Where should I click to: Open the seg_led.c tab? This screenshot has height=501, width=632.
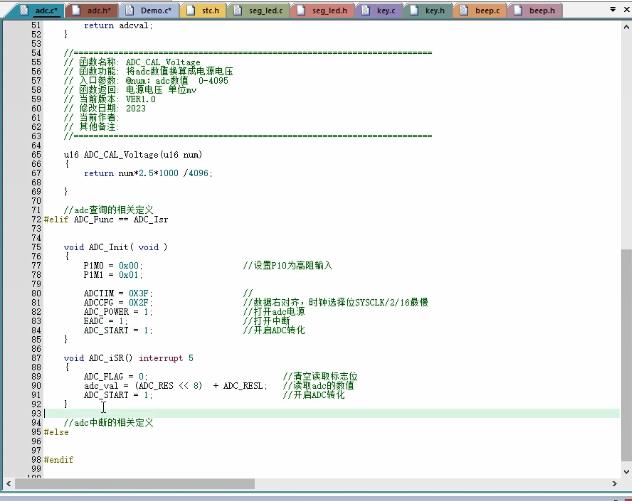(x=260, y=11)
